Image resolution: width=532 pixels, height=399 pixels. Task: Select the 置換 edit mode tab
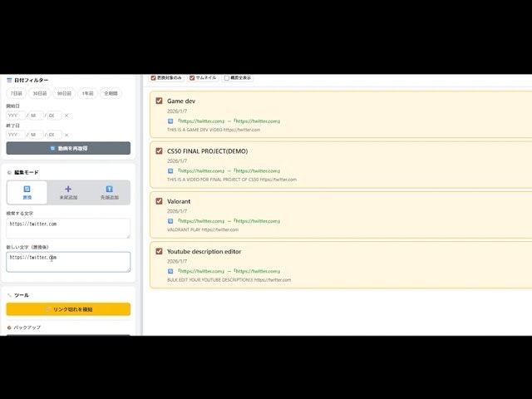click(27, 193)
